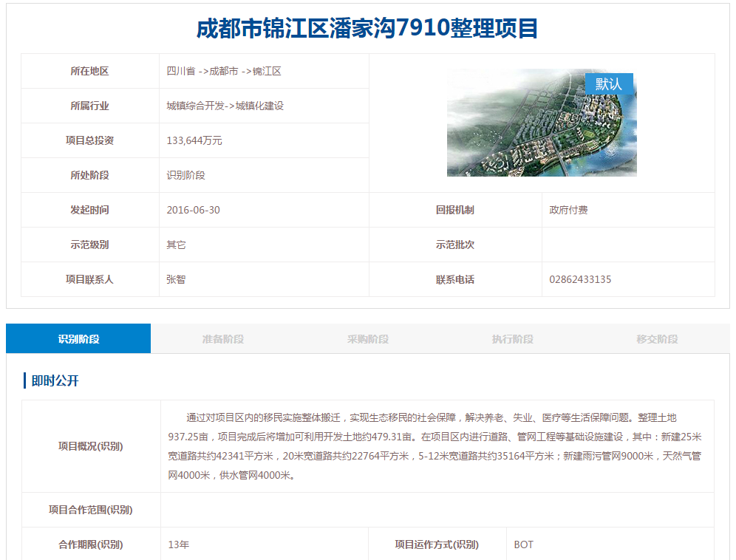Screen dimensions: 736x560
Task: Click the project aerial rendering thumbnail
Action: [542, 123]
